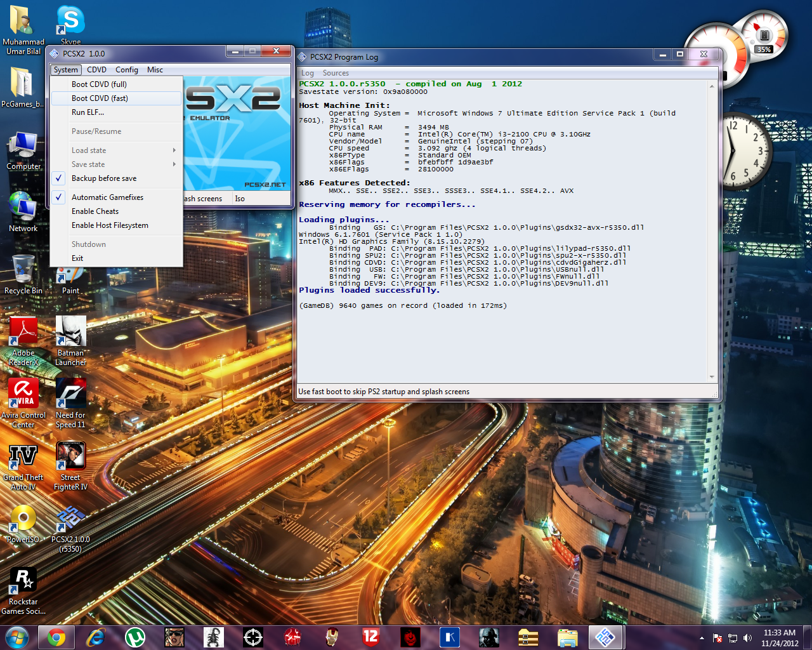The image size is (812, 650).
Task: Open the Sources menu in Program Log
Action: [x=336, y=73]
